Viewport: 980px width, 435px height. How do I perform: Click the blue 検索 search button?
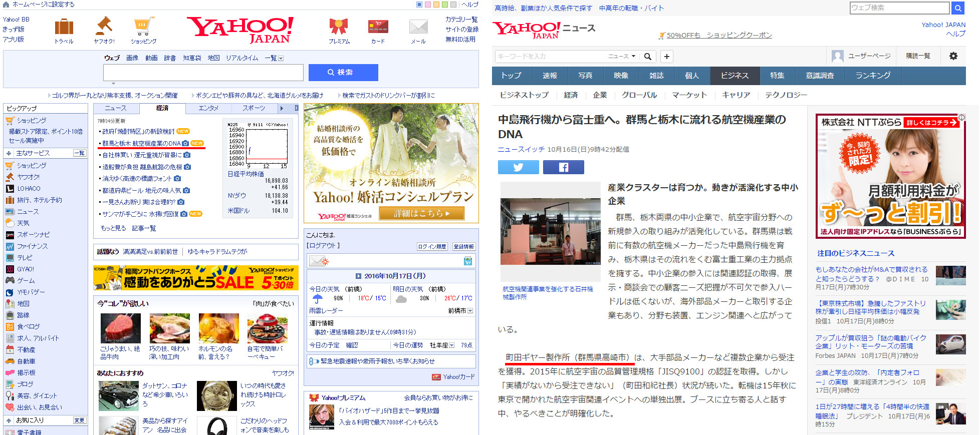point(343,72)
